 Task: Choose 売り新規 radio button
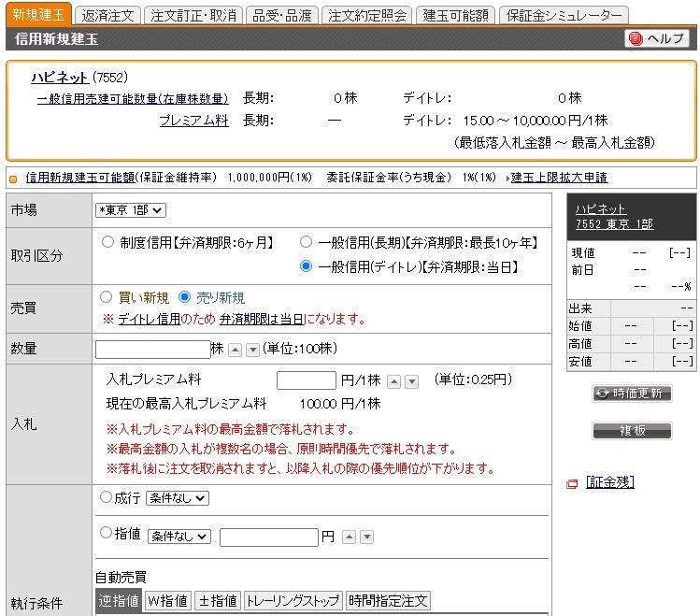click(x=184, y=297)
